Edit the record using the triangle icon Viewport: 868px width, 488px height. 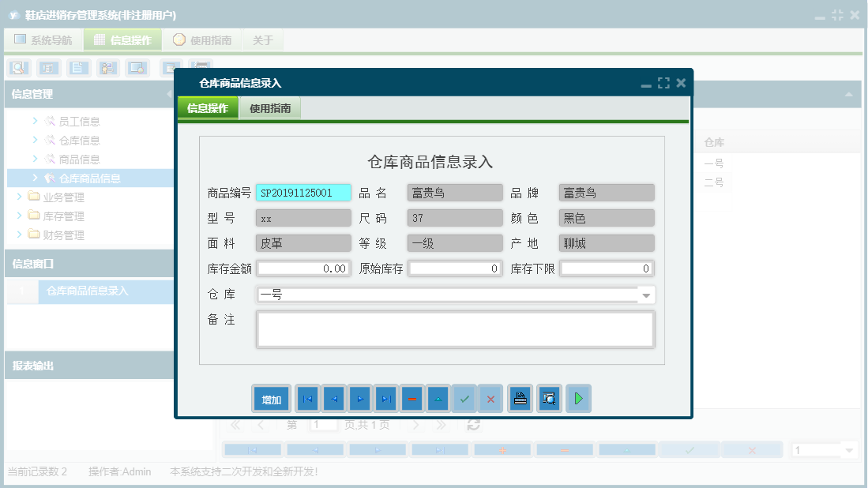point(438,399)
